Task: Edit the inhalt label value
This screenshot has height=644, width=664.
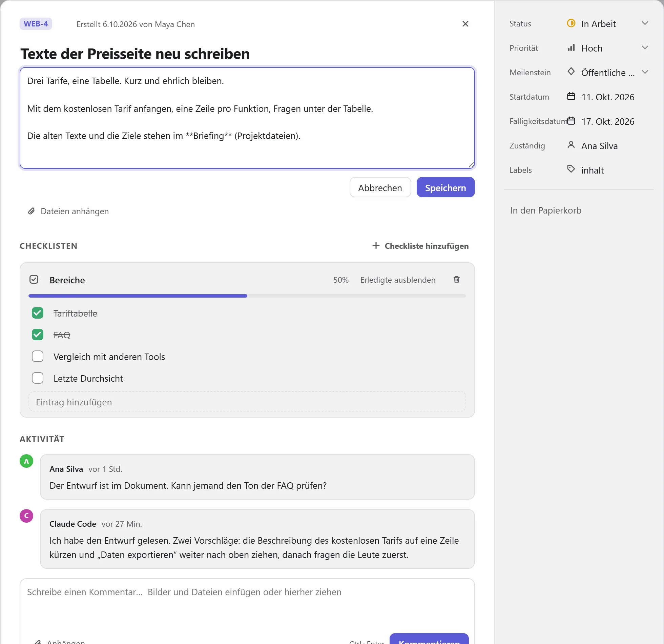Action: [x=592, y=170]
